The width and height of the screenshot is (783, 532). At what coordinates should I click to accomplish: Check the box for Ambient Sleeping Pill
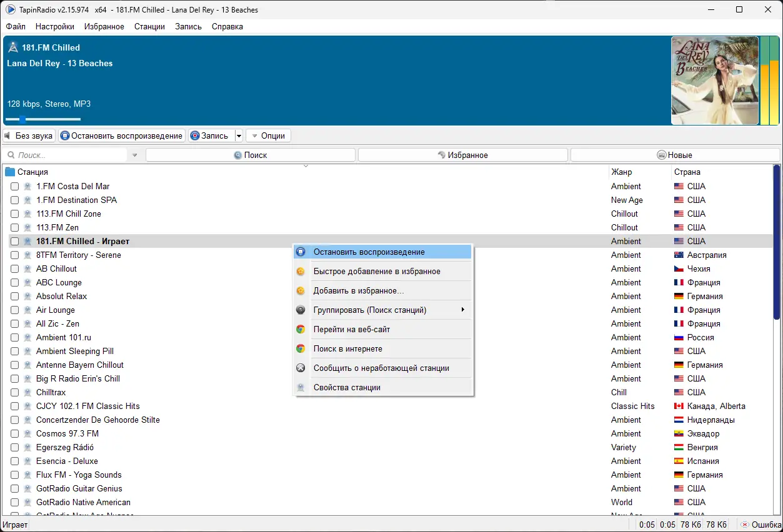tap(14, 351)
